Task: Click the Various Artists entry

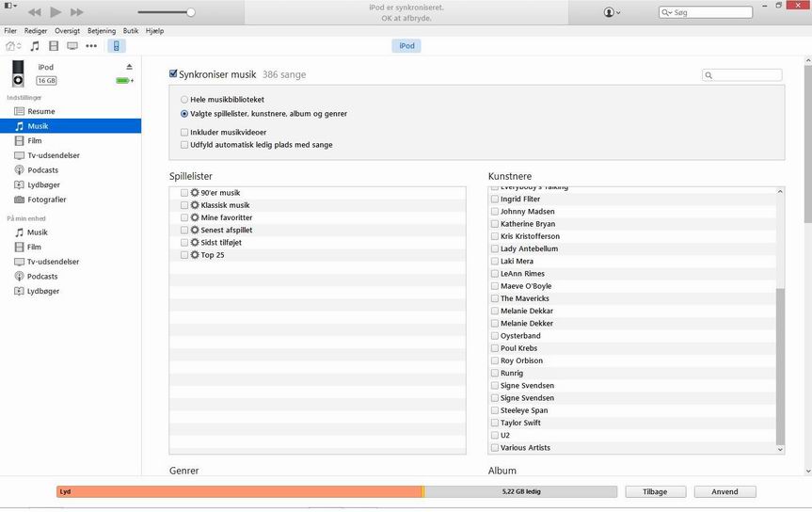Action: pyautogui.click(x=525, y=448)
